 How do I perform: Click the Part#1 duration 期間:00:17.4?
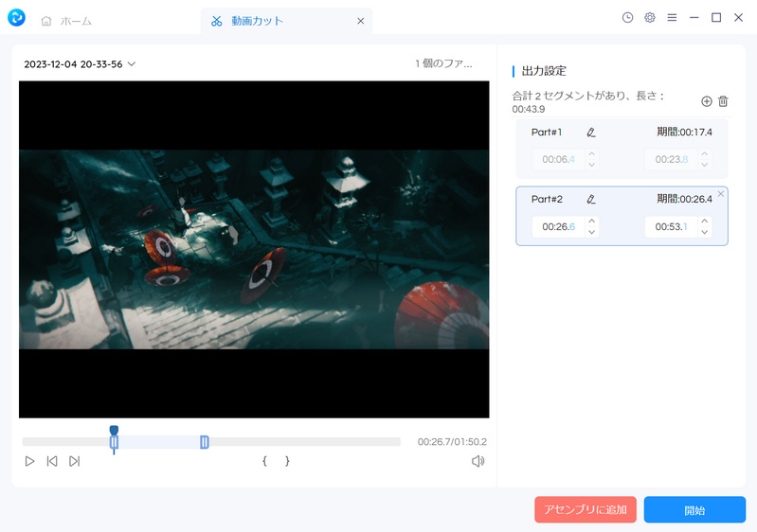684,133
